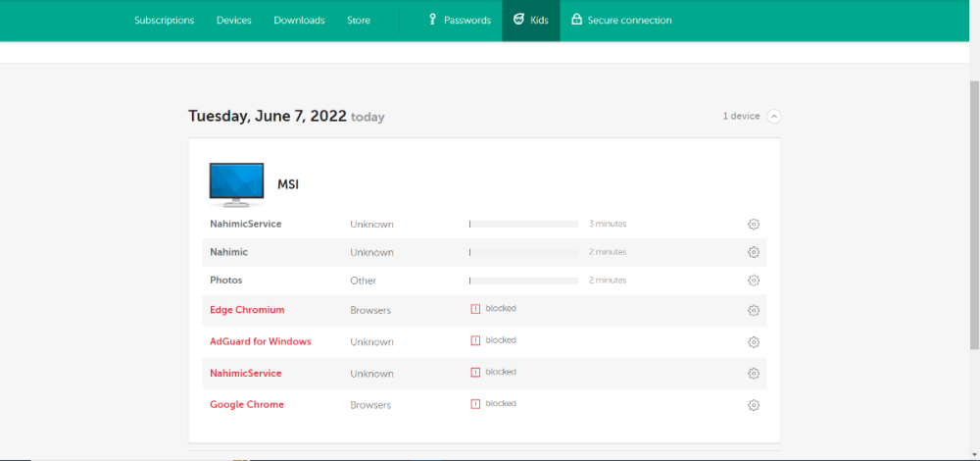The width and height of the screenshot is (980, 461).
Task: Open AdGuard for Windows settings gear
Action: tap(753, 342)
